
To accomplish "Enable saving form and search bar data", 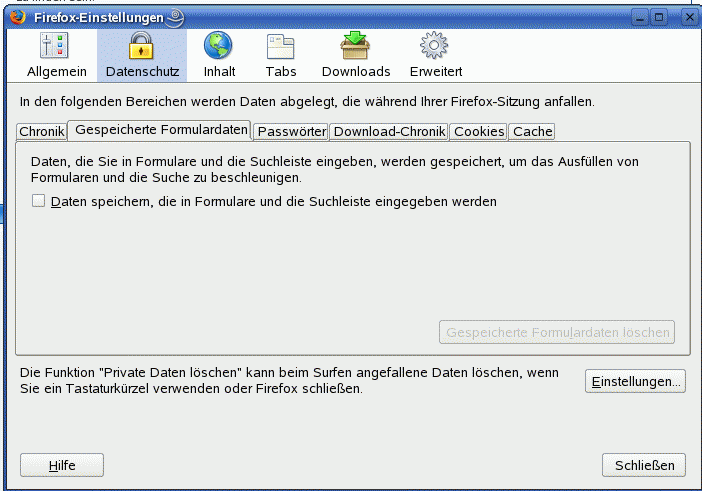I will tap(39, 201).
